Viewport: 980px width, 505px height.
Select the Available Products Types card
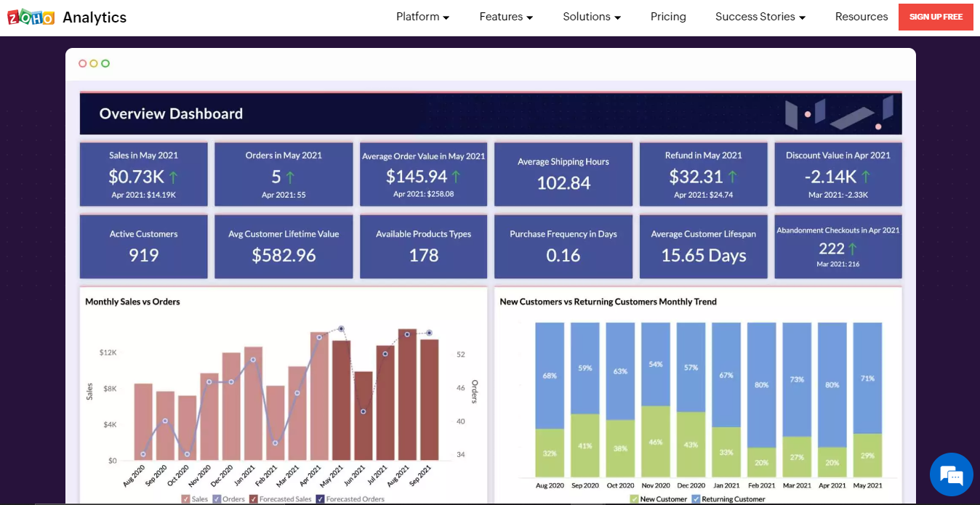pos(423,246)
